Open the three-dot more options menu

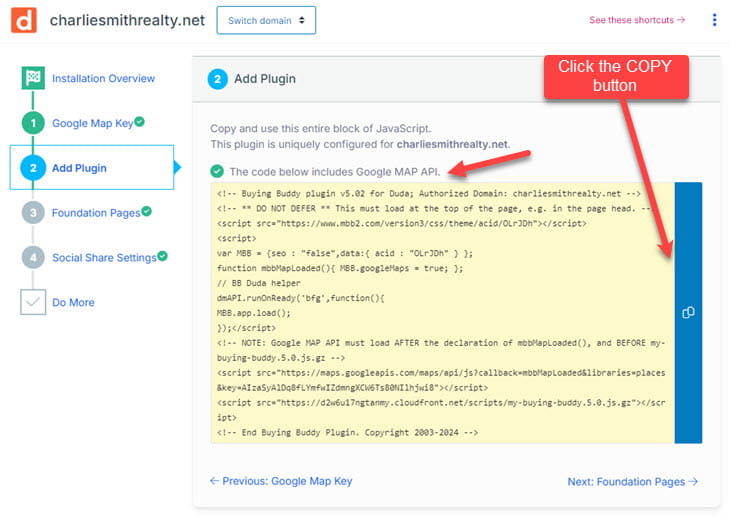(x=714, y=20)
